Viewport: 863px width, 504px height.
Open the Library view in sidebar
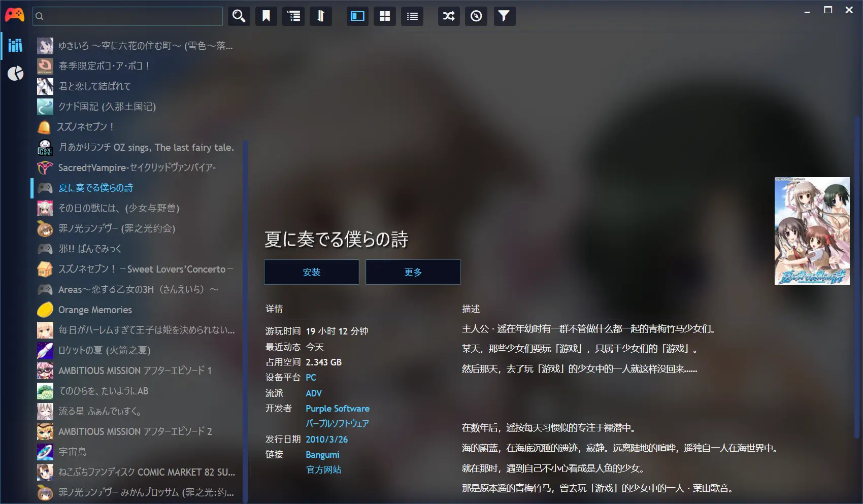tap(15, 46)
